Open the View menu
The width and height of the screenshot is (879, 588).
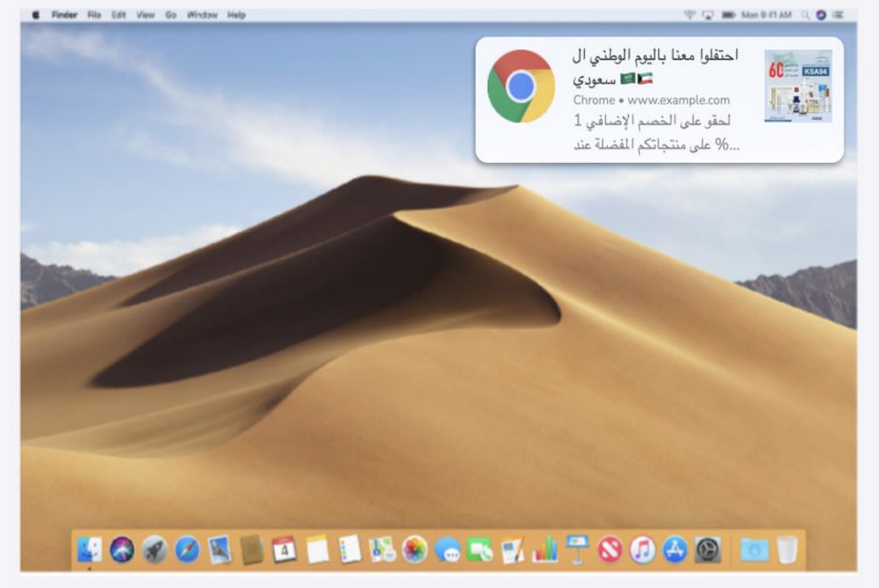click(x=146, y=14)
